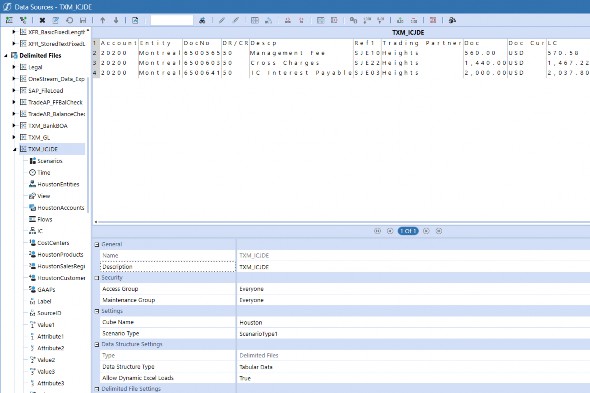Click the red grid toolbar icon
590x393 pixels.
coord(433,20)
